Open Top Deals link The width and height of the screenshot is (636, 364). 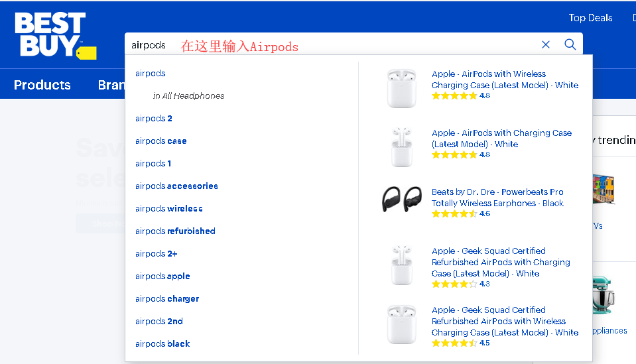pos(590,18)
